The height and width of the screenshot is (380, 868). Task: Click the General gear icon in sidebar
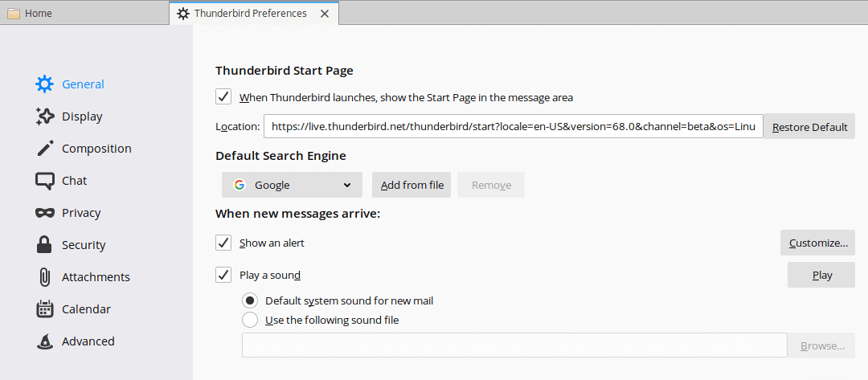click(x=45, y=84)
